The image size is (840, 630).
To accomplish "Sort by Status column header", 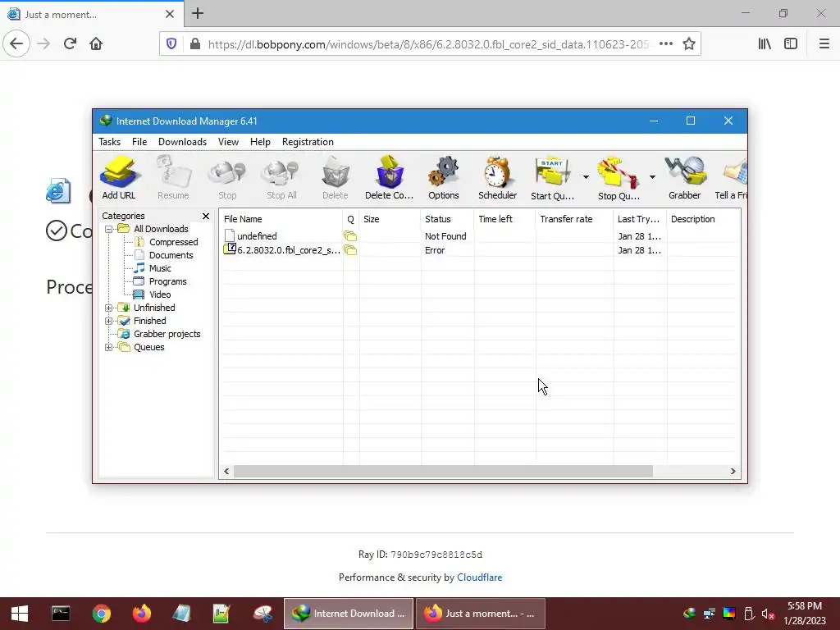I will tap(447, 219).
